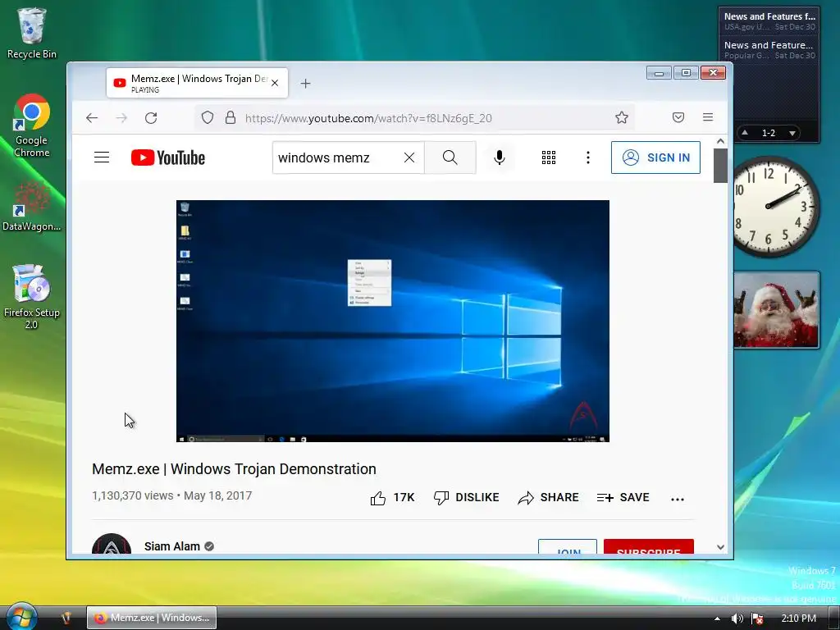
Task: Go to the YouTube home logo
Action: click(x=167, y=157)
